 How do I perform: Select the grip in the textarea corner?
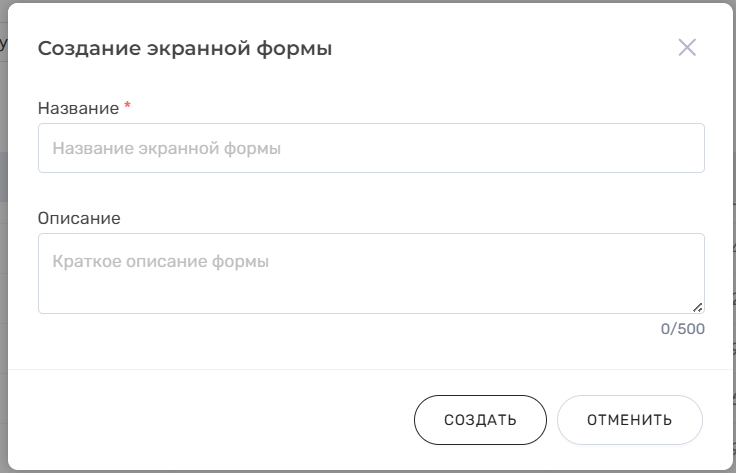(697, 306)
